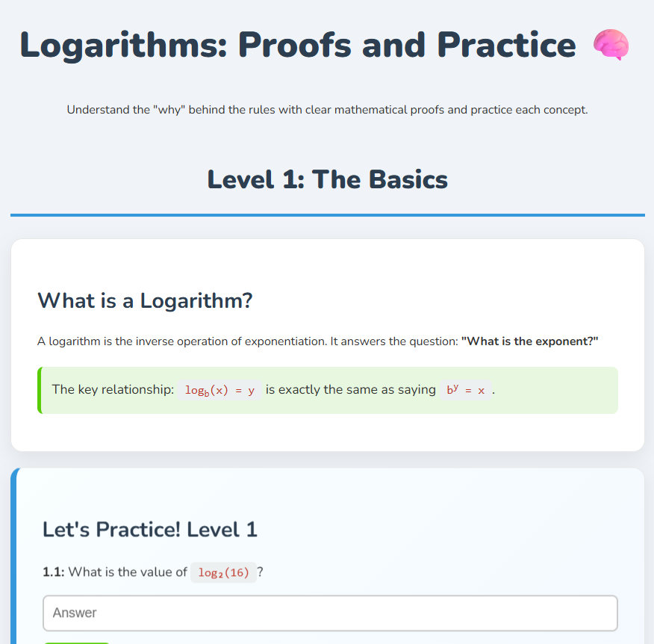The width and height of the screenshot is (654, 644).
Task: Click the "Let's Practice! Level 1" heading
Action: [150, 530]
